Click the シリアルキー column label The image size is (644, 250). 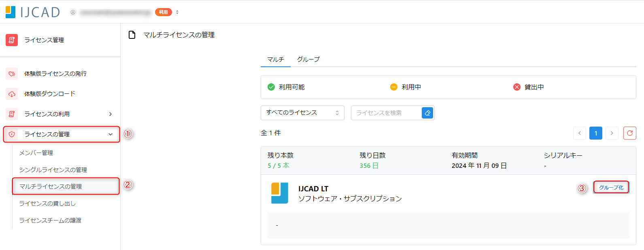563,155
